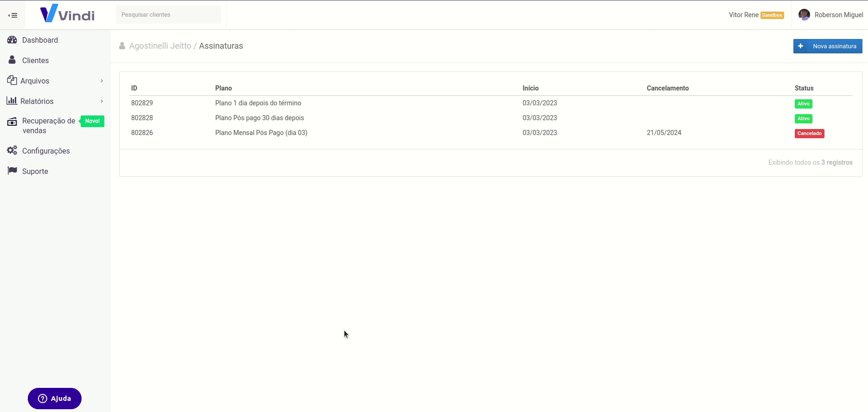Expand the Relatórios submenu chevron
Viewport: 868px width, 412px height.
coord(102,101)
